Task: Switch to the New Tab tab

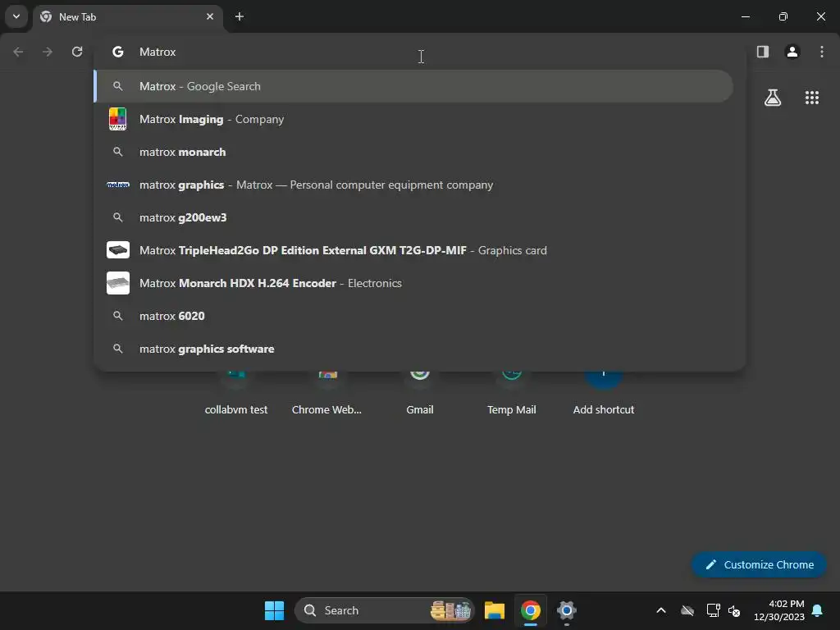Action: (129, 16)
